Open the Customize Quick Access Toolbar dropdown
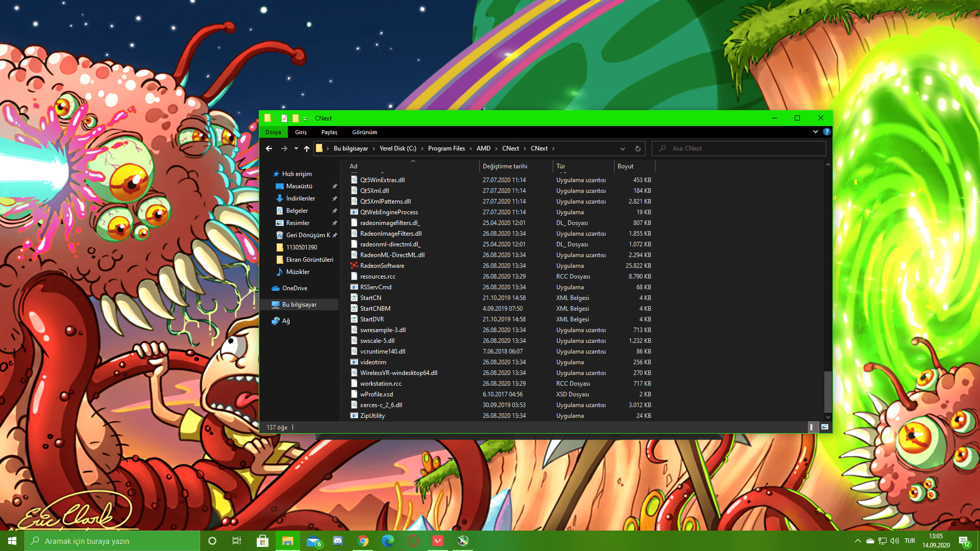980x551 pixels. tap(305, 118)
